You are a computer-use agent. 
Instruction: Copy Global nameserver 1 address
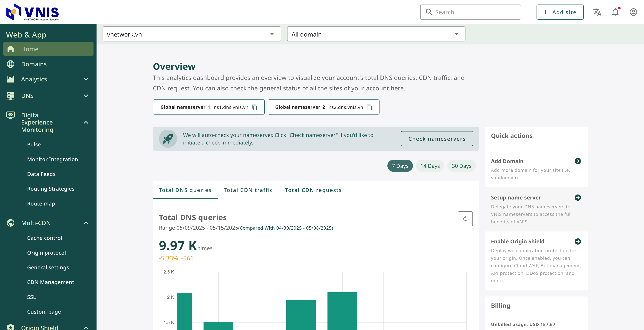click(x=255, y=107)
